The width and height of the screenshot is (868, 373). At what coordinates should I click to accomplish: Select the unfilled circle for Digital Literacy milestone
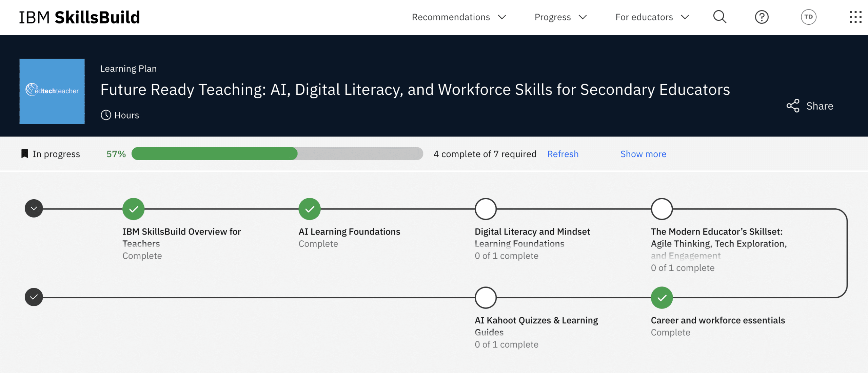(486, 209)
